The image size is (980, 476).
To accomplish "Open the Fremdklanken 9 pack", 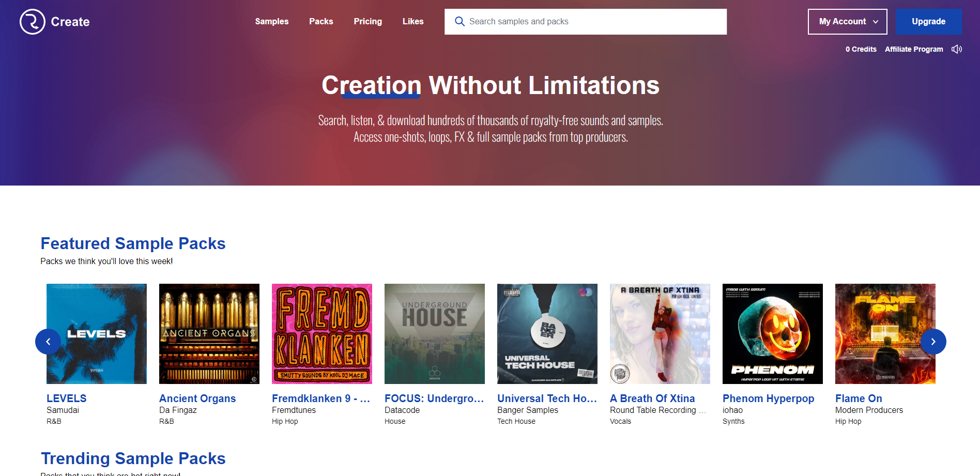I will click(x=321, y=333).
